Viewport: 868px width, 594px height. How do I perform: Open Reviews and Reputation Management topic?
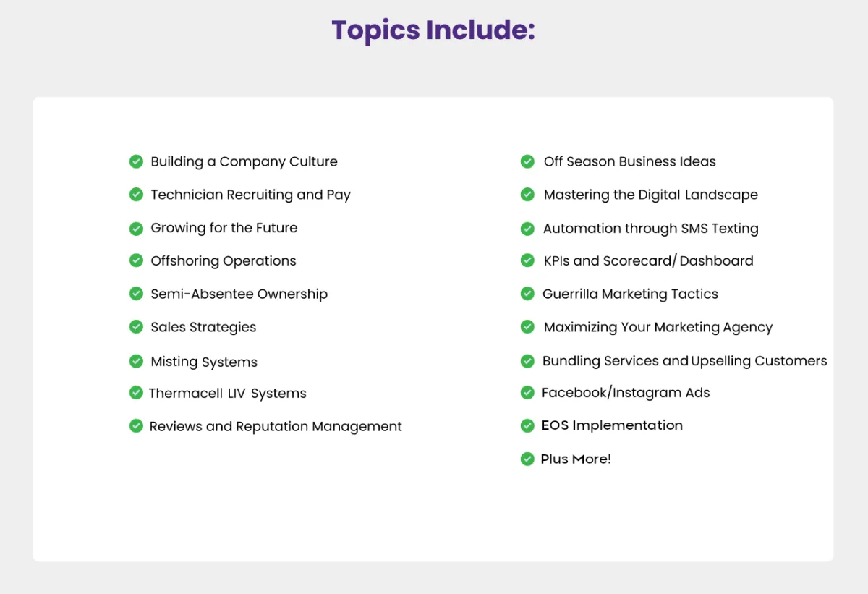[276, 426]
